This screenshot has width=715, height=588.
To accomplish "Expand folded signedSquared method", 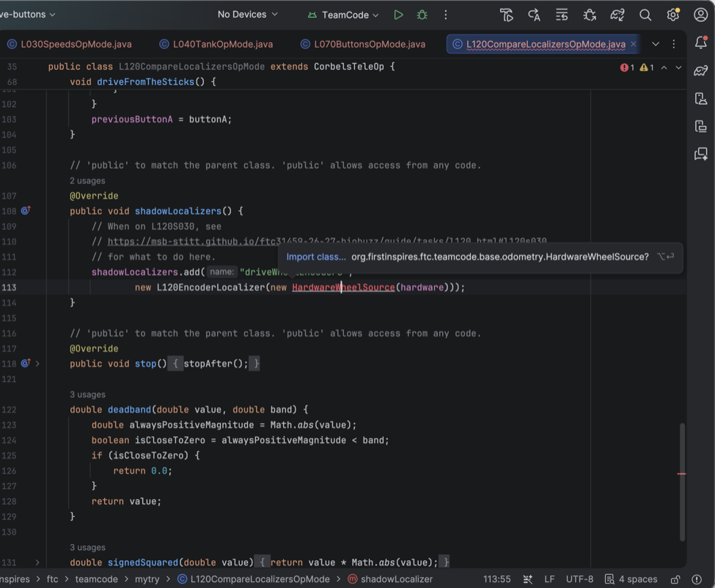I will coord(37,562).
